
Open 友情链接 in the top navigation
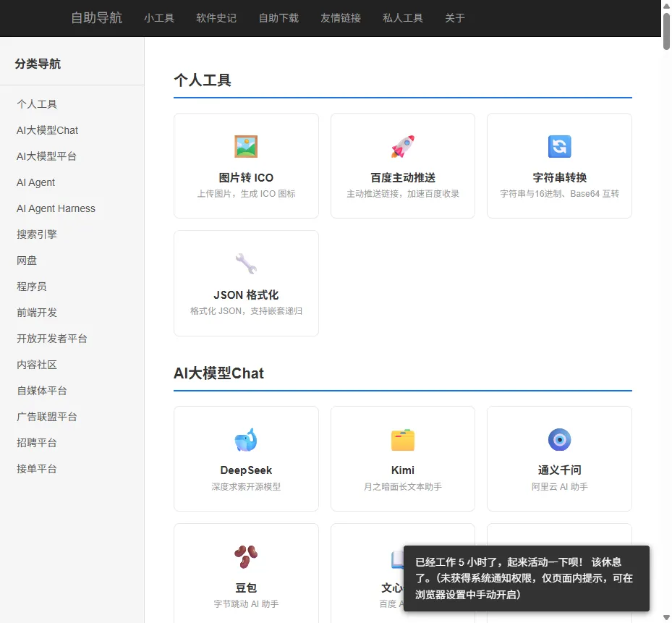341,18
